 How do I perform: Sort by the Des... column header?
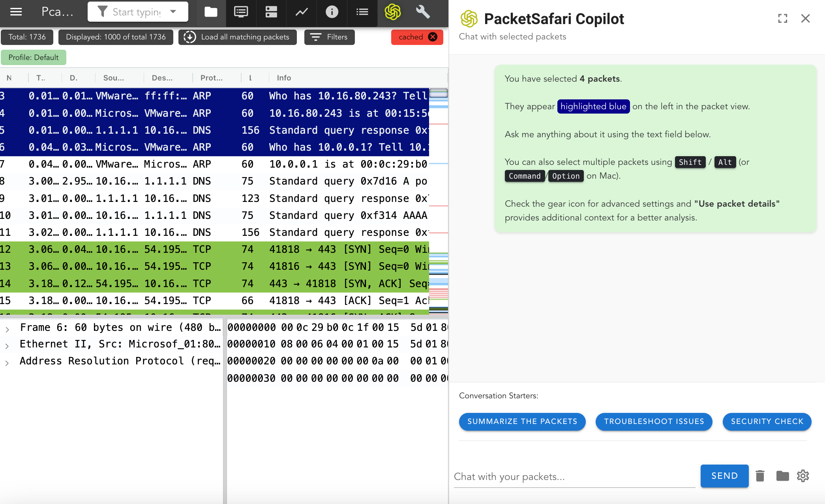pyautogui.click(x=162, y=78)
